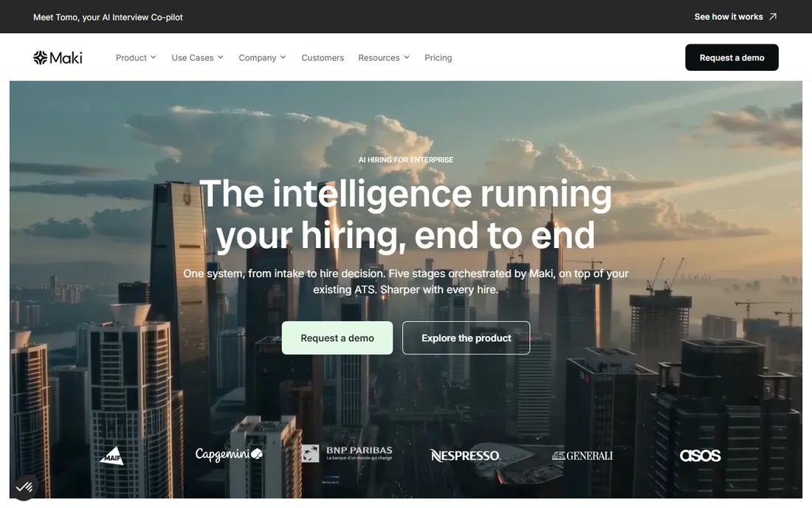
Task: Click the Generali customer logo
Action: 582,456
